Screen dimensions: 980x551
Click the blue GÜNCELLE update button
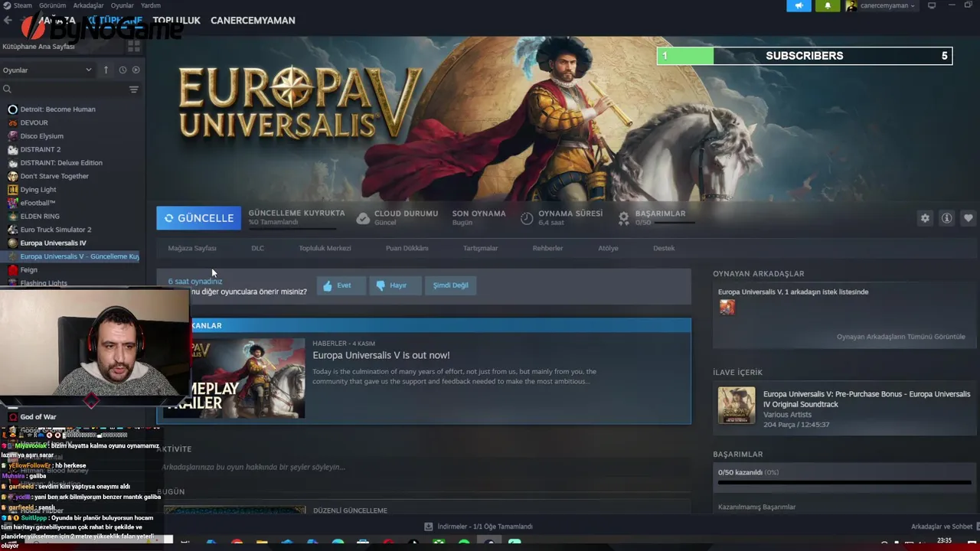(198, 218)
